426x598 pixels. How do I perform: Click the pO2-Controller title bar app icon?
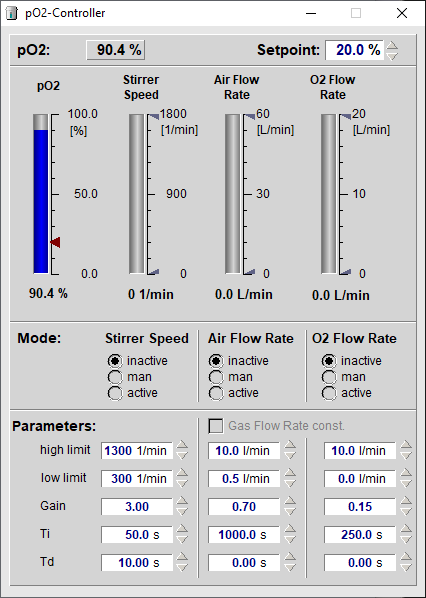click(x=12, y=13)
